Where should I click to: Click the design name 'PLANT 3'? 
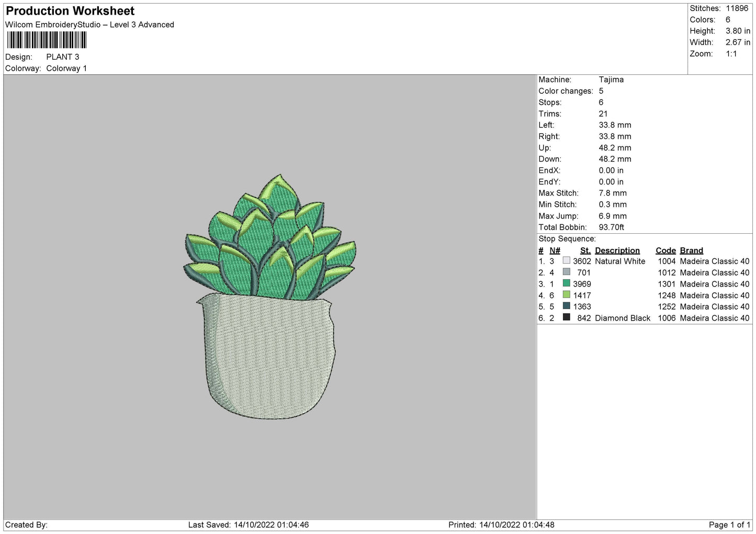coord(63,57)
